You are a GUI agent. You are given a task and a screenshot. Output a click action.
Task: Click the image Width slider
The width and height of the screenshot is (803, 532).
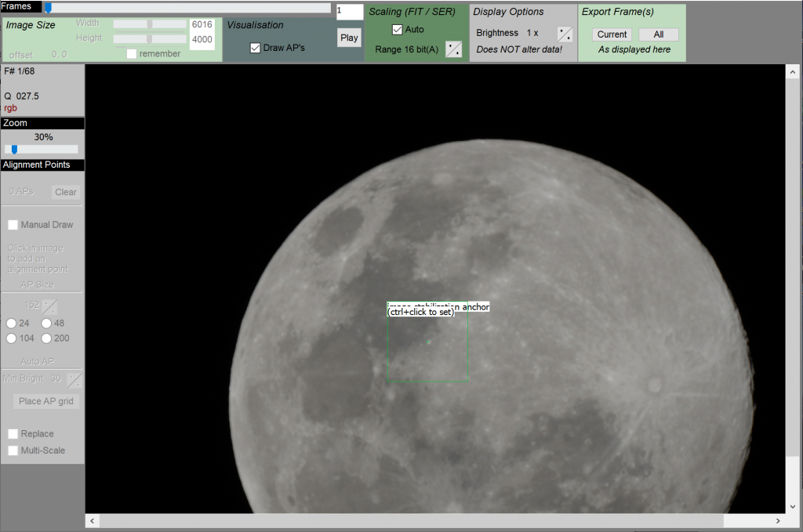coord(150,24)
